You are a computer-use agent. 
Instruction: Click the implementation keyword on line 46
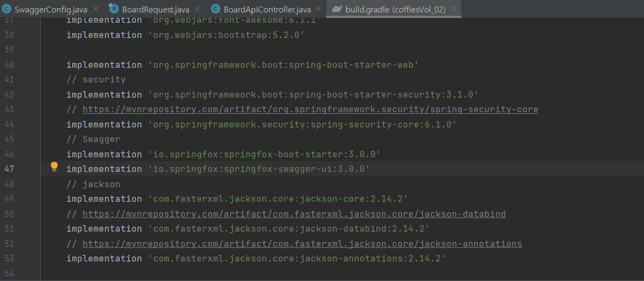pyautogui.click(x=104, y=155)
